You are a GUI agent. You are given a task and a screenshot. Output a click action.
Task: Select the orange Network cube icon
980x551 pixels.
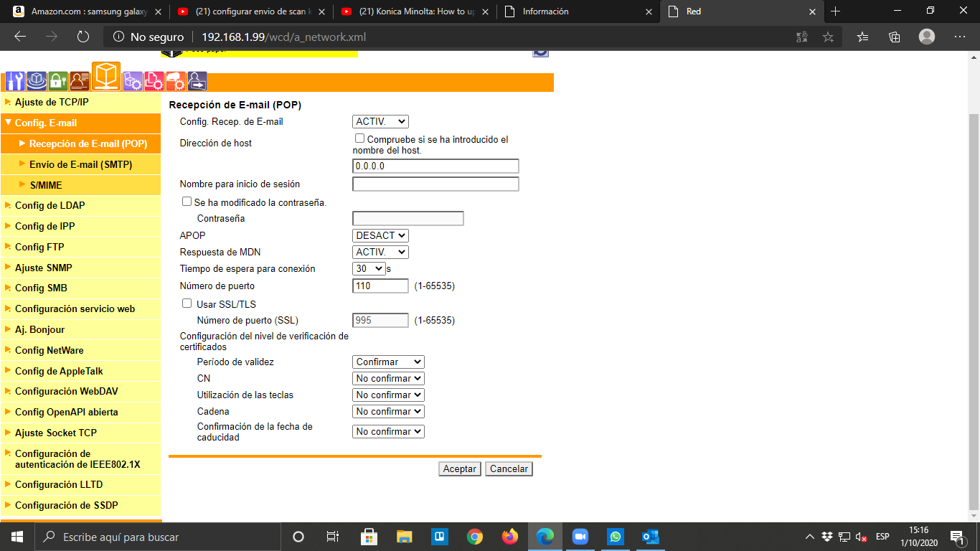pos(106,77)
